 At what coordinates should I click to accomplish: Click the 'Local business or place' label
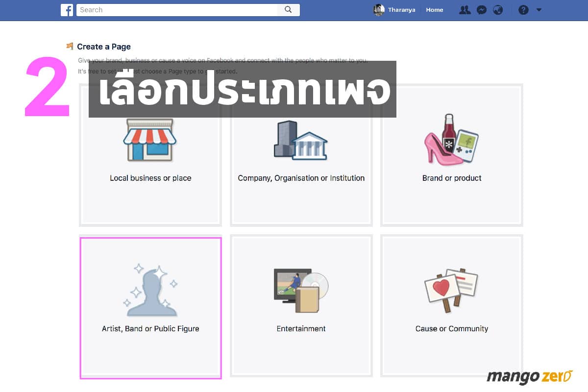click(150, 178)
